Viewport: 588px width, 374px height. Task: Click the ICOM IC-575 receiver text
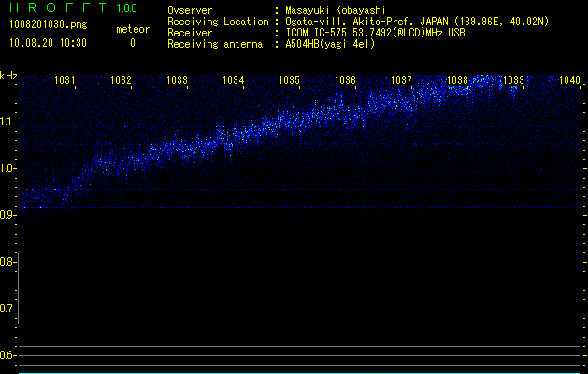click(x=376, y=33)
